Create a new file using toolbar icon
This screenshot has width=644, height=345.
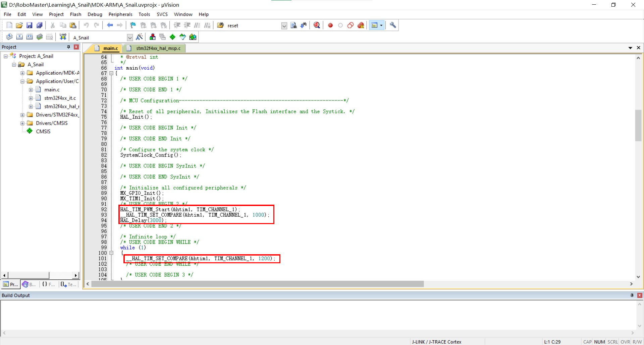[9, 25]
